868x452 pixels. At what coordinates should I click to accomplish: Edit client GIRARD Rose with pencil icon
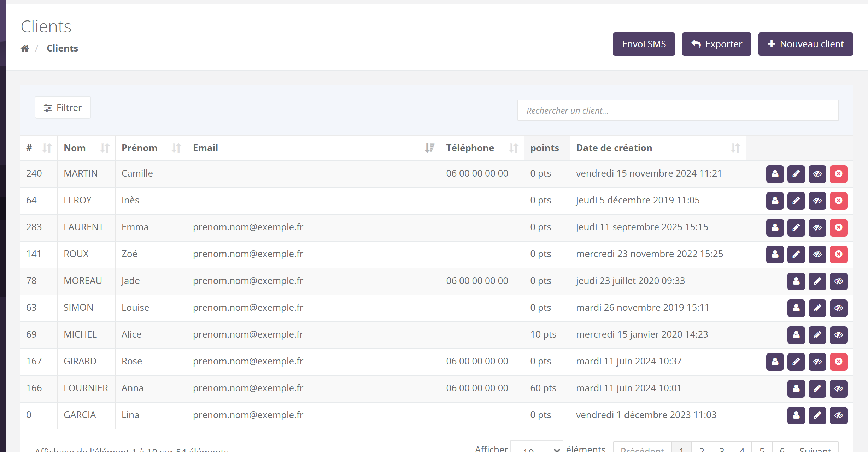(x=796, y=362)
